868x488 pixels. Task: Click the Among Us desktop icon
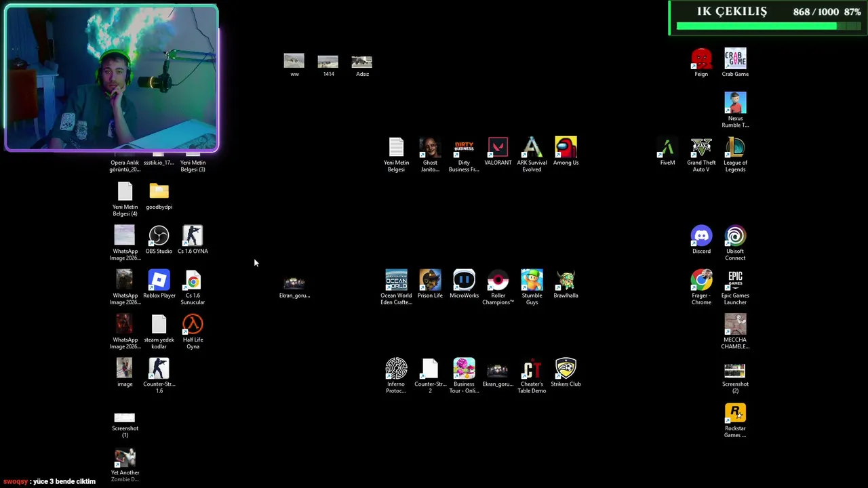coord(566,148)
